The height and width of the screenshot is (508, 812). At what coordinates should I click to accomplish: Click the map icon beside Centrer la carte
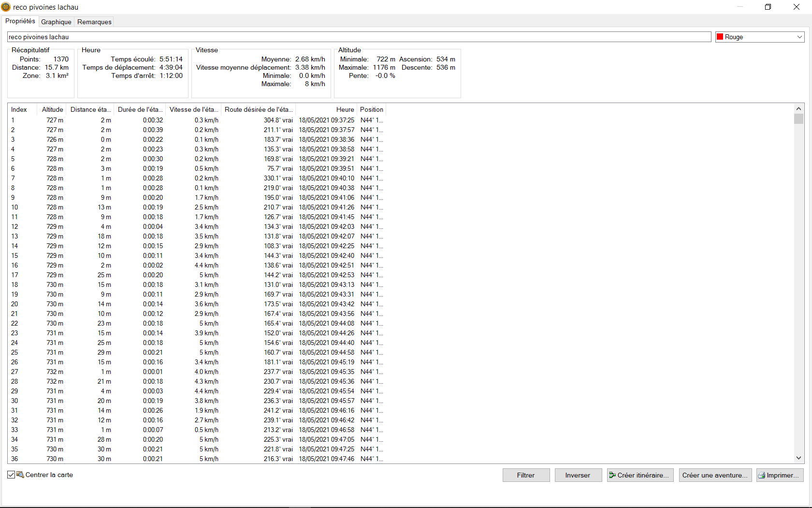pos(20,475)
